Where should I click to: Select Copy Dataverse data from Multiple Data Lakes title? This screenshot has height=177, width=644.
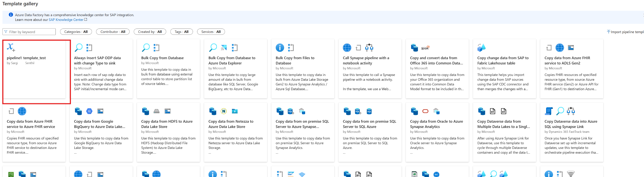(504, 124)
